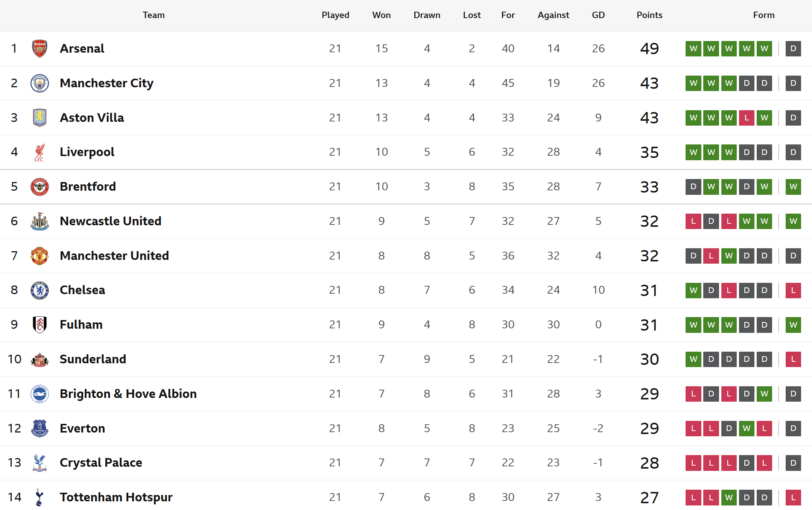Image resolution: width=812 pixels, height=510 pixels.
Task: Click the Everton club crest
Action: click(40, 428)
